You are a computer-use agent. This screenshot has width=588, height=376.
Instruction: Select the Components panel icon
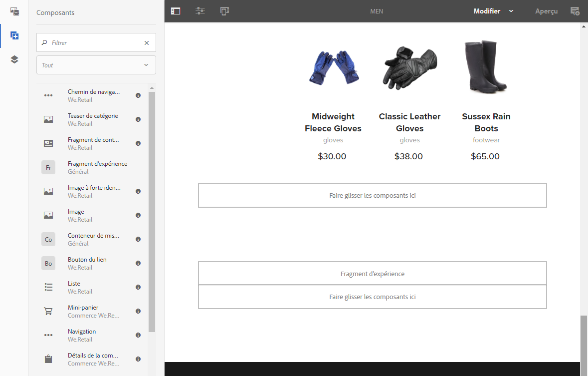pos(14,35)
